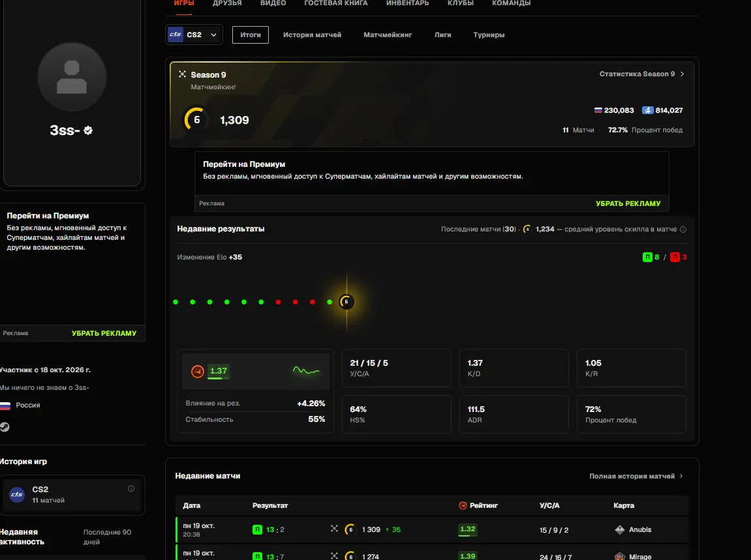
Task: Go to the ИНВЕНТАРЬ menu item
Action: [x=408, y=3]
